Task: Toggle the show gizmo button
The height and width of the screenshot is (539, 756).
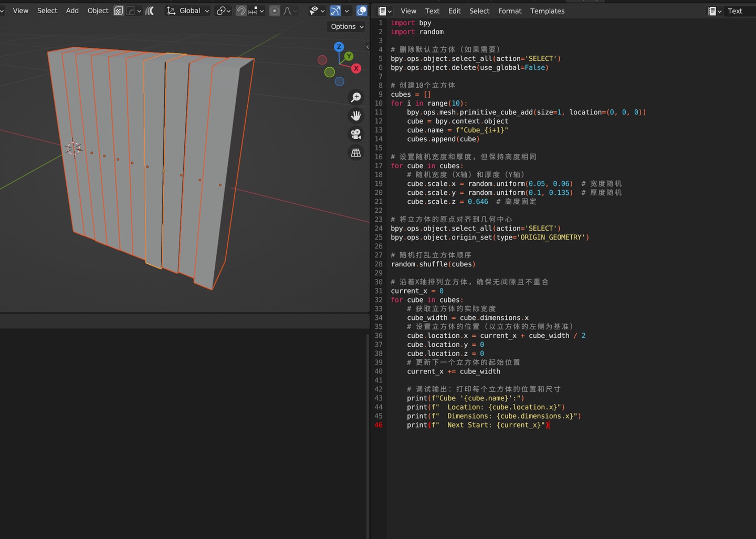Action: [335, 11]
